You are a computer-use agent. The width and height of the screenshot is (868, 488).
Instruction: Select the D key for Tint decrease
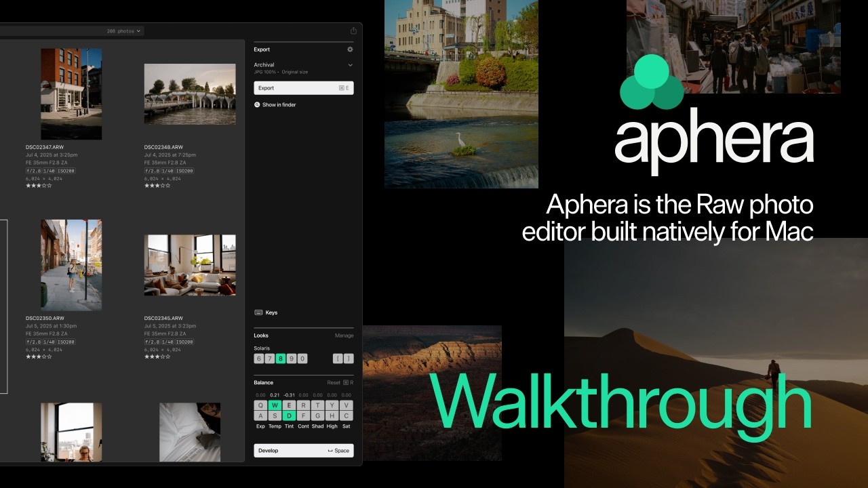click(289, 415)
